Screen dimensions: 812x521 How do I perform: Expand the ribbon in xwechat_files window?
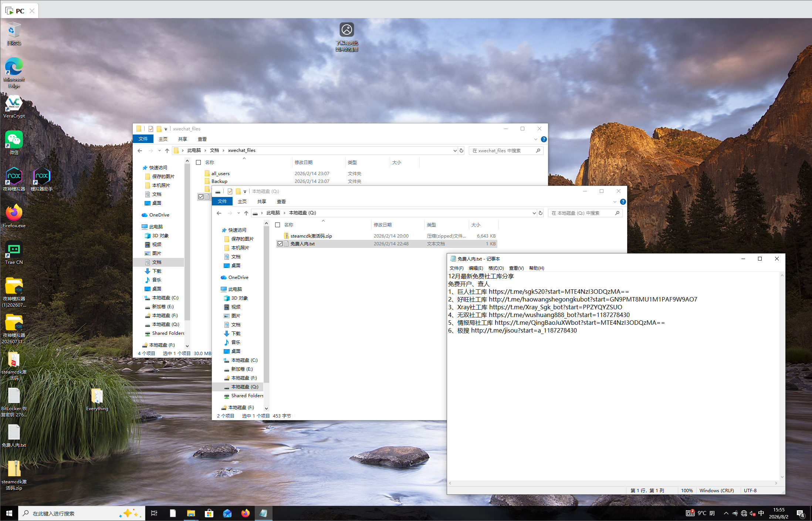pyautogui.click(x=536, y=139)
